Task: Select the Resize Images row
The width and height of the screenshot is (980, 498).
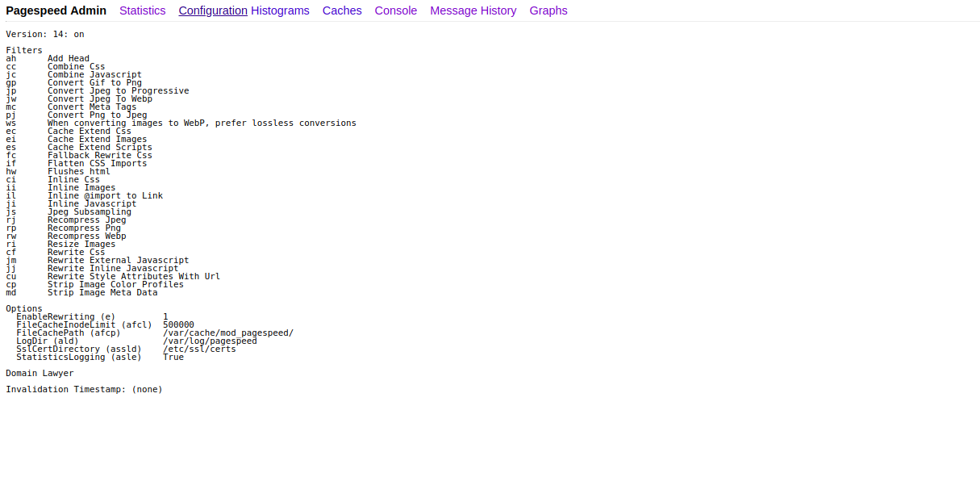Action: (60, 244)
